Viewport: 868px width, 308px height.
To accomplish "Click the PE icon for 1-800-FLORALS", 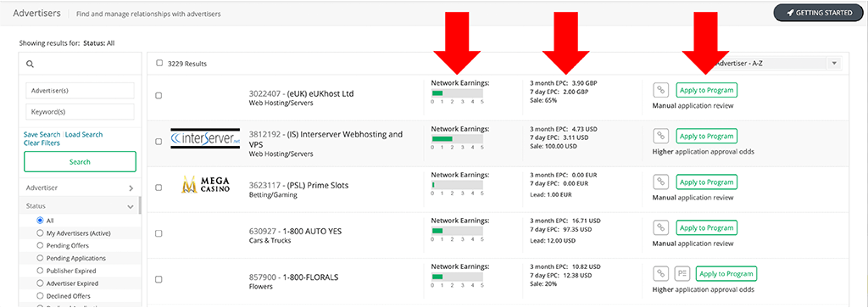I will click(682, 274).
